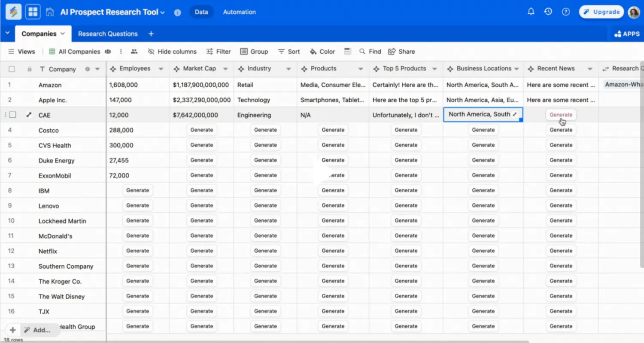
Task: Expand the CAE record
Action: coord(29,115)
